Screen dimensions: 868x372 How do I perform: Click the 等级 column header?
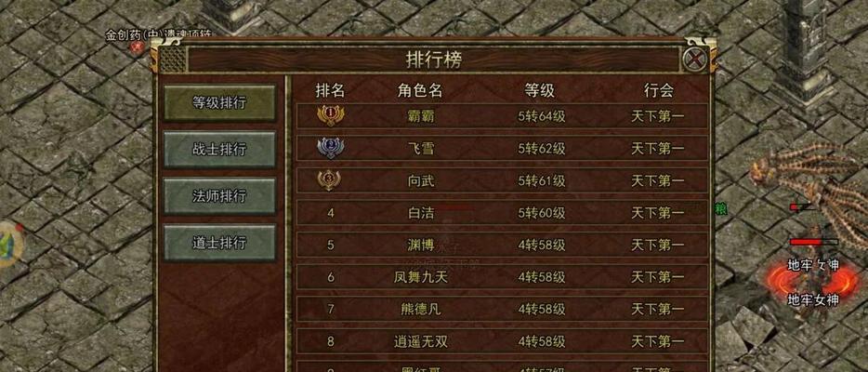[539, 90]
